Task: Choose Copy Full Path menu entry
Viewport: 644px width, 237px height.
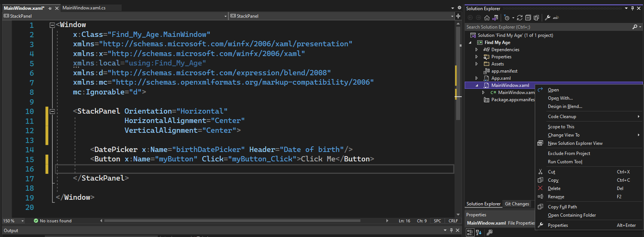Action: 562,207
